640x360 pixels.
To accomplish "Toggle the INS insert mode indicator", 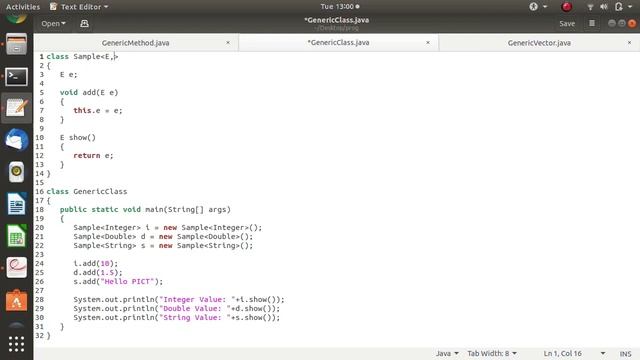I will click(625, 354).
